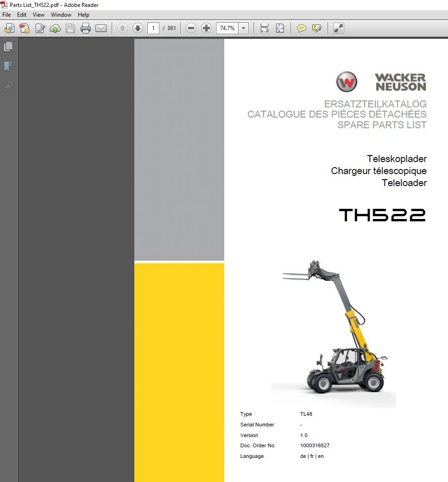Toggle the bookmarks side panel

point(8,67)
